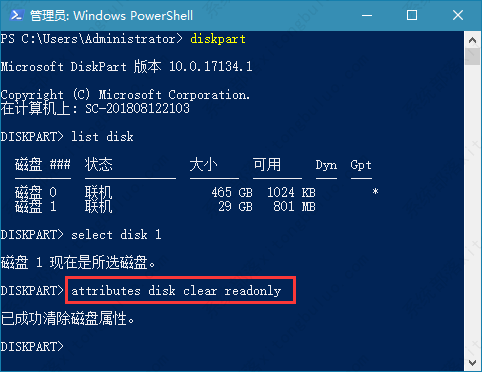Maximize the PowerShell window
Image resolution: width=482 pixels, height=372 pixels.
(x=412, y=15)
